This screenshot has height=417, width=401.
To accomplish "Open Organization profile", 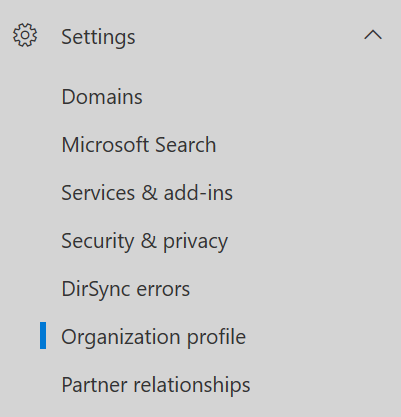I will click(154, 337).
